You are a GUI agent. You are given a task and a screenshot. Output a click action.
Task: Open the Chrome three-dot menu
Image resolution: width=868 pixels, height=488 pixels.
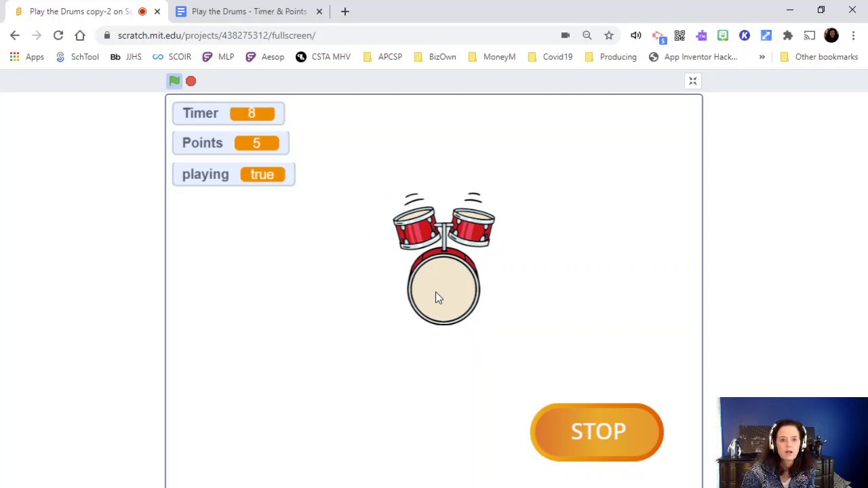click(x=853, y=35)
